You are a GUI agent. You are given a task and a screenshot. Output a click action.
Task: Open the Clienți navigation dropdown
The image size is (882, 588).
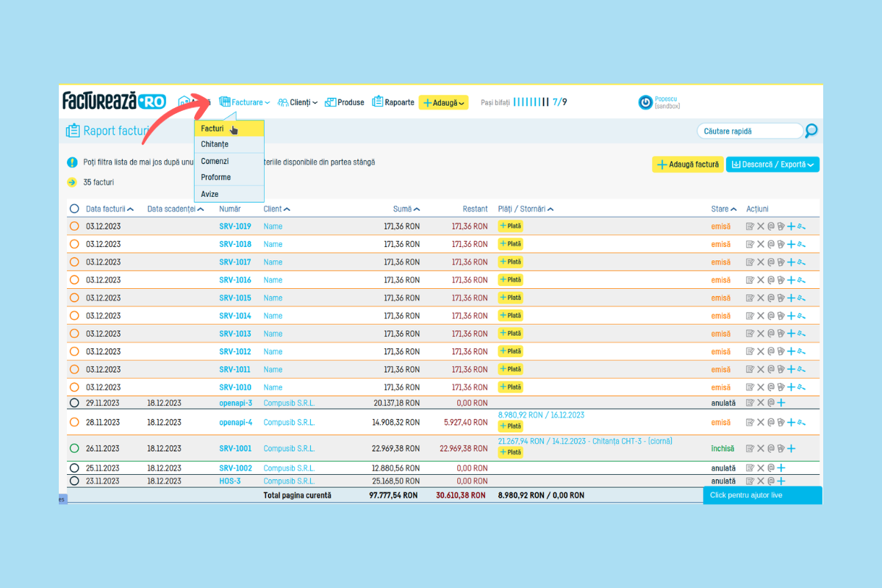click(298, 103)
